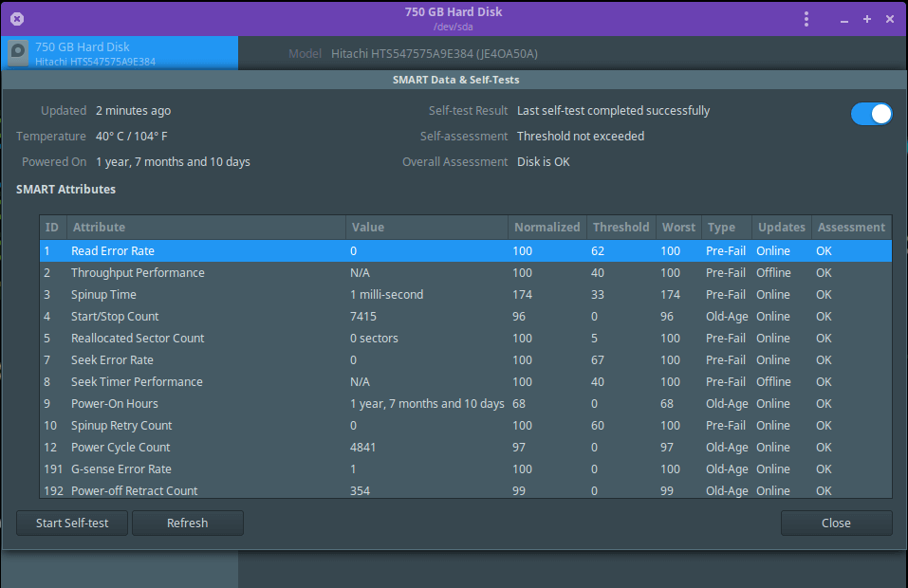The height and width of the screenshot is (588, 908).
Task: Select the Seek Error Rate row
Action: pos(466,360)
